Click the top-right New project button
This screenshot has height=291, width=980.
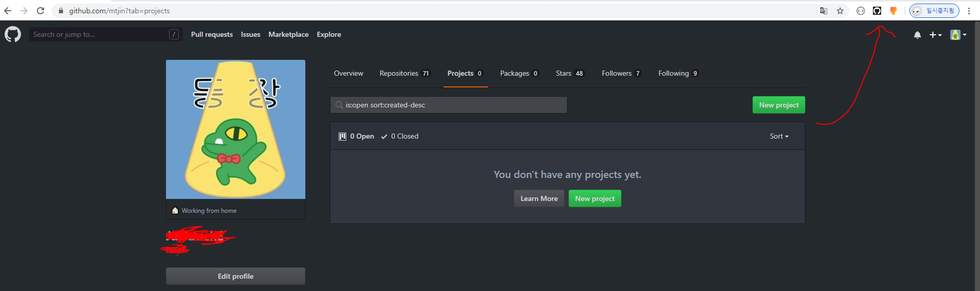pyautogui.click(x=779, y=105)
